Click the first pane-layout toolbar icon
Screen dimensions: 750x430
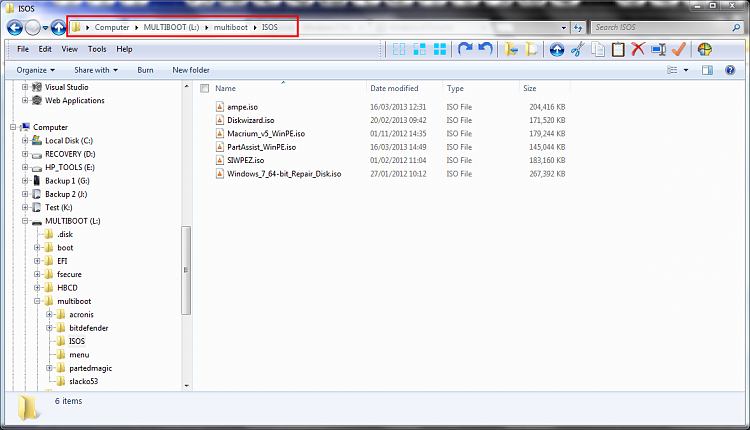(x=399, y=49)
